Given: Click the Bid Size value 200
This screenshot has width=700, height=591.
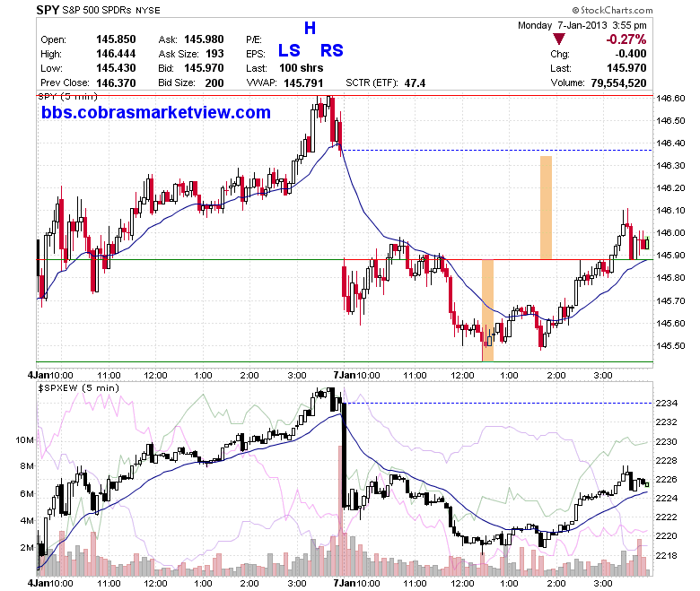Looking at the screenshot, I should [x=214, y=83].
